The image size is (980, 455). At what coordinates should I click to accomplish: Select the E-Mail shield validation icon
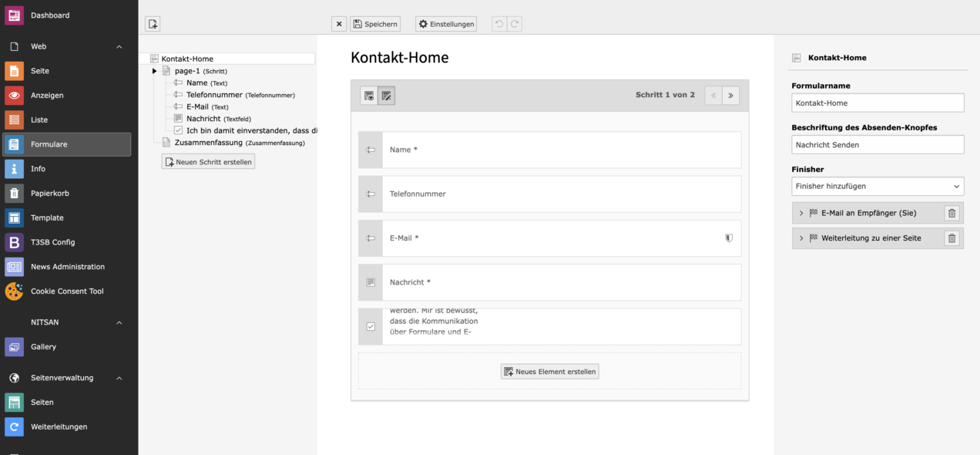[728, 238]
